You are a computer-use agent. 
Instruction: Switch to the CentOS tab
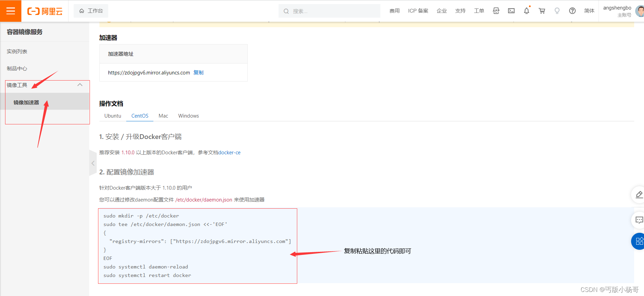(140, 116)
